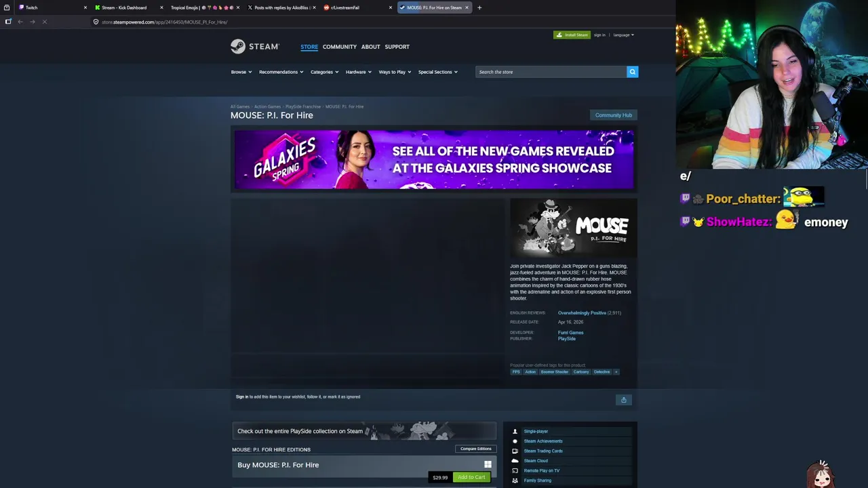Expand the Recommendations dropdown
This screenshot has width=868, height=488.
pyautogui.click(x=281, y=72)
